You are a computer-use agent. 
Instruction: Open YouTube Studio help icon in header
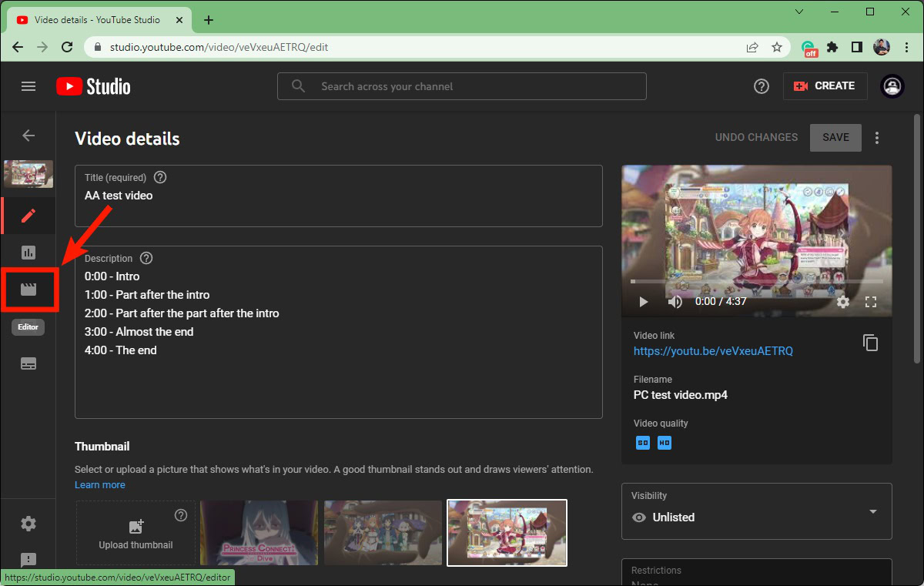click(761, 86)
